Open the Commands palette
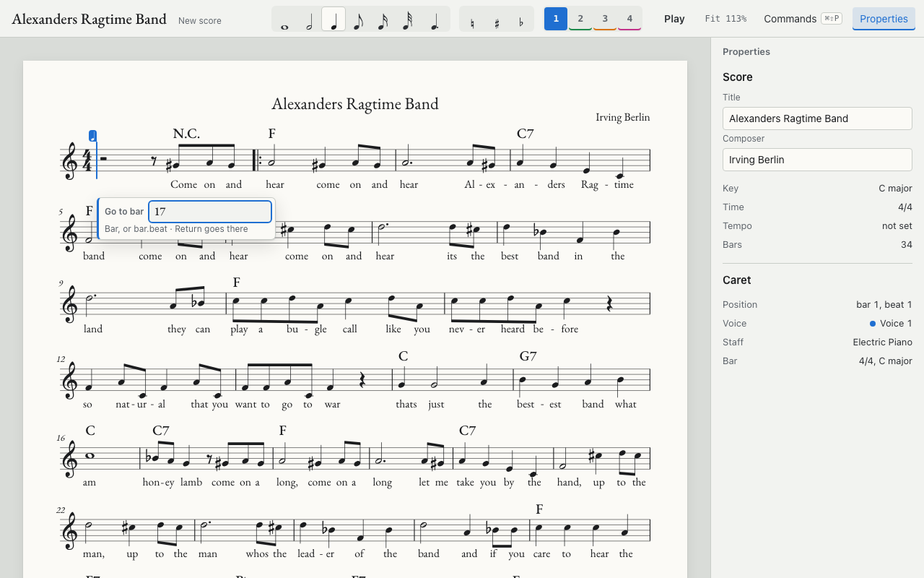This screenshot has width=924, height=578. coord(803,19)
